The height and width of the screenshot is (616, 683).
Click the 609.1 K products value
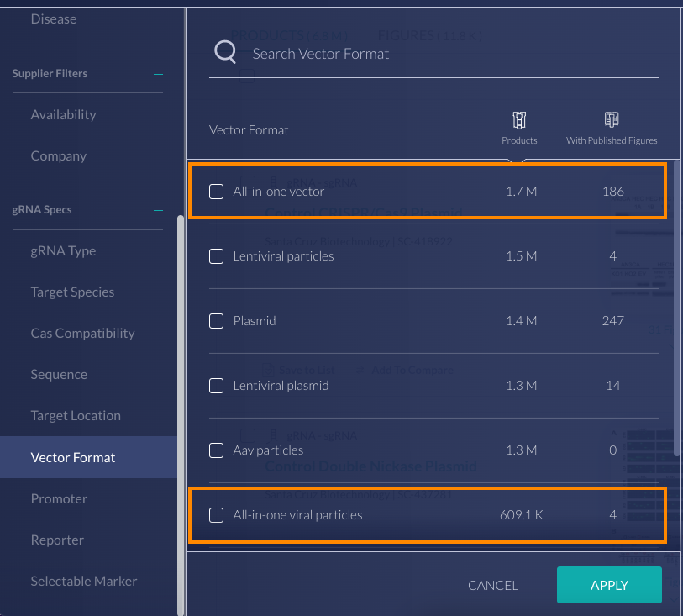tap(522, 515)
